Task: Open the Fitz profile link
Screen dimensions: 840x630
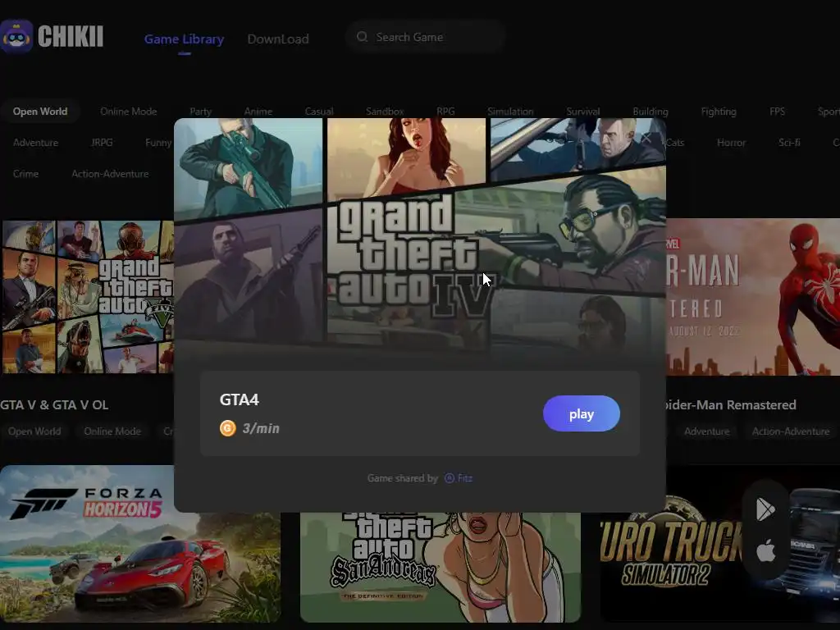Action: 465,478
